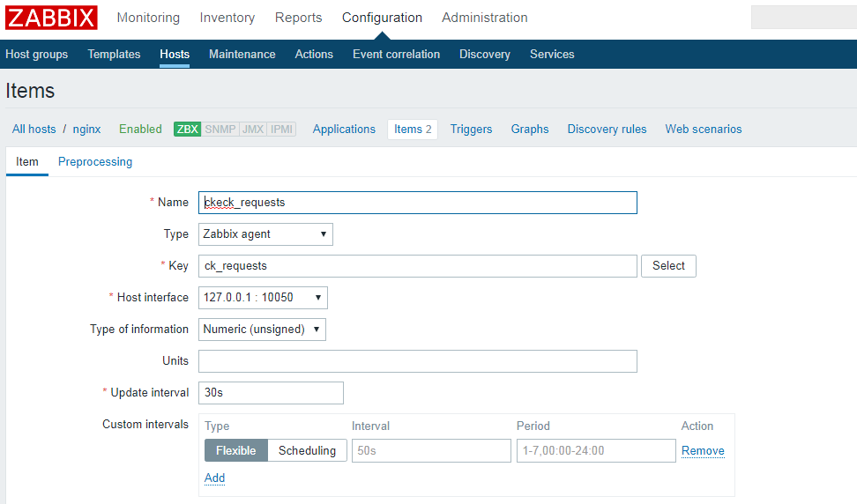857x504 pixels.
Task: Open the Reports menu
Action: pyautogui.click(x=298, y=18)
